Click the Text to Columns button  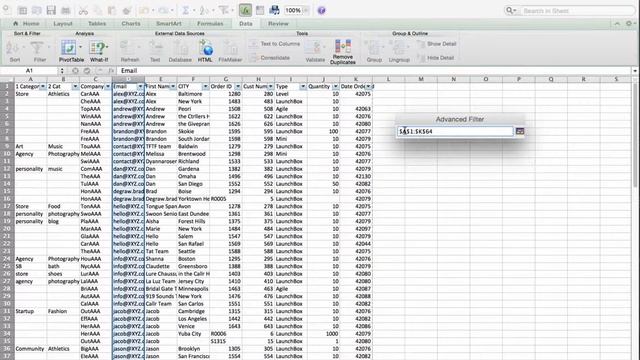[x=275, y=44]
